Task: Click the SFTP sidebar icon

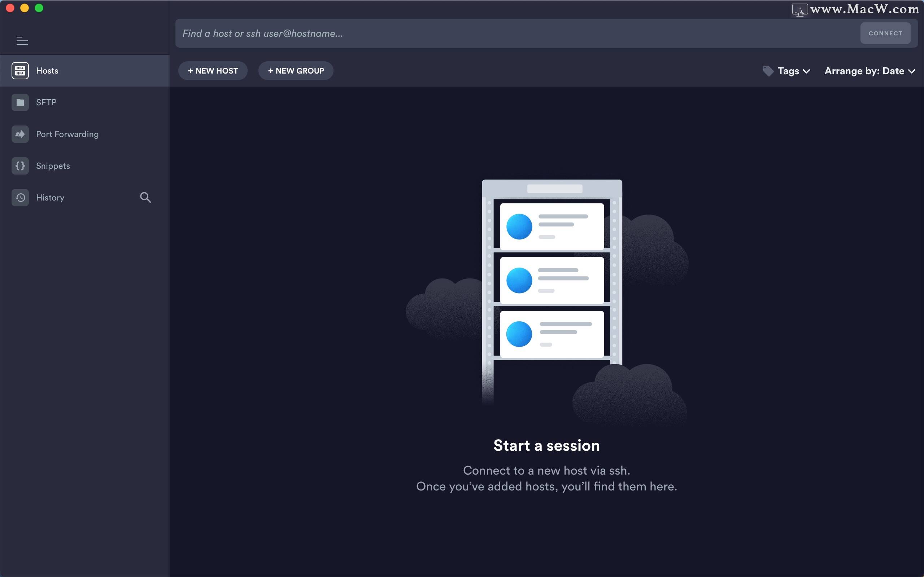Action: (20, 102)
